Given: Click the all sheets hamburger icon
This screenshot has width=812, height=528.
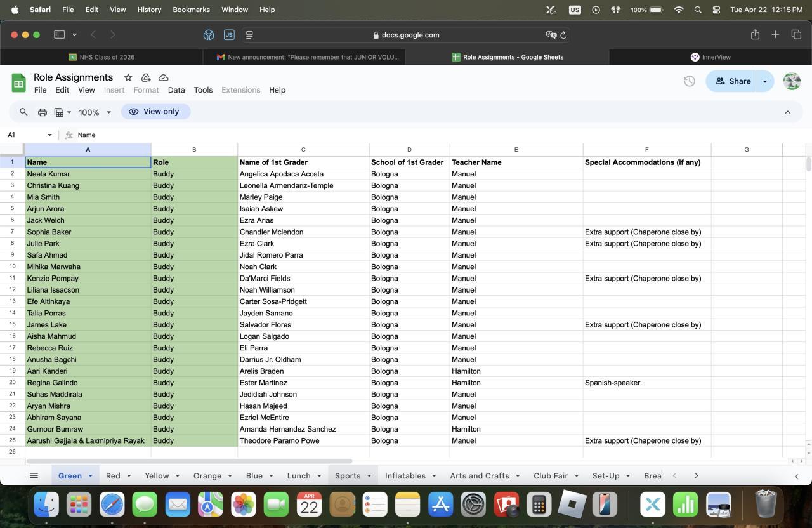Looking at the screenshot, I should [34, 475].
